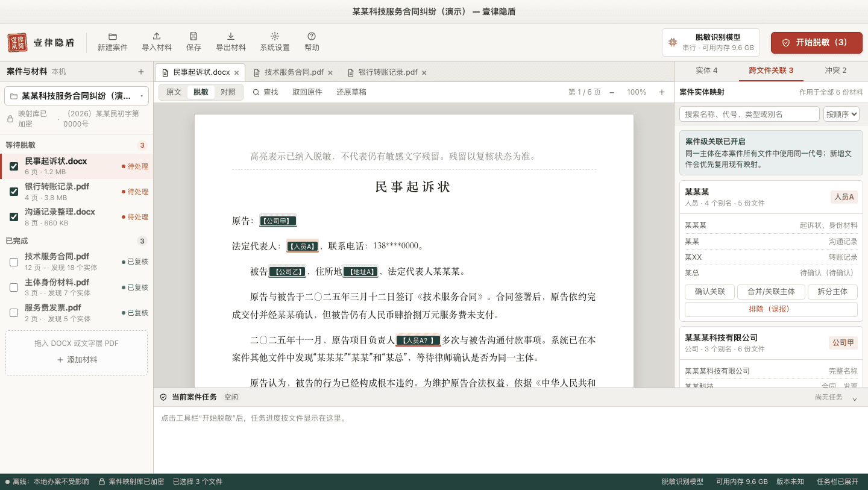Click the 开始脱敏（3） button

click(817, 43)
